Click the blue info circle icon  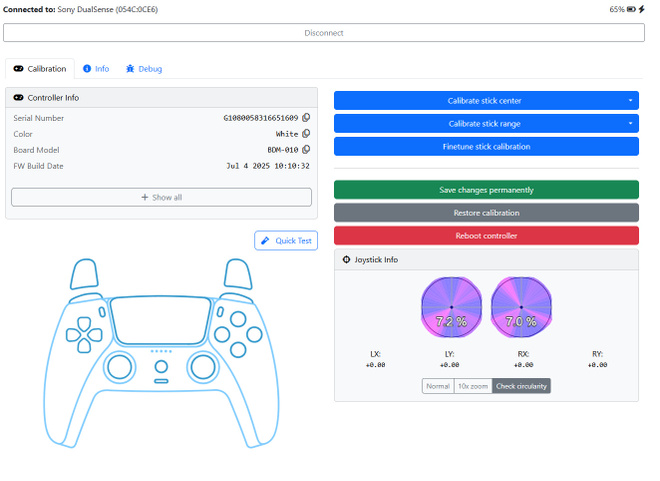click(87, 69)
